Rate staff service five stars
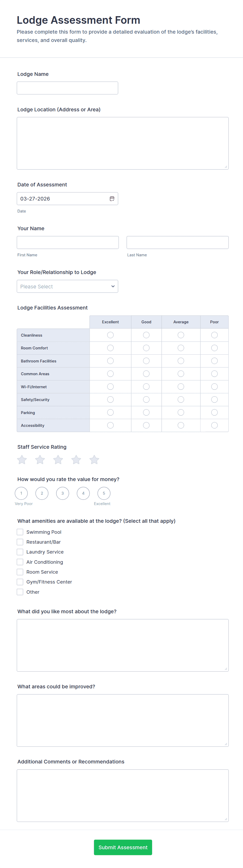Screen dimensions: 243x868 pyautogui.click(x=94, y=460)
